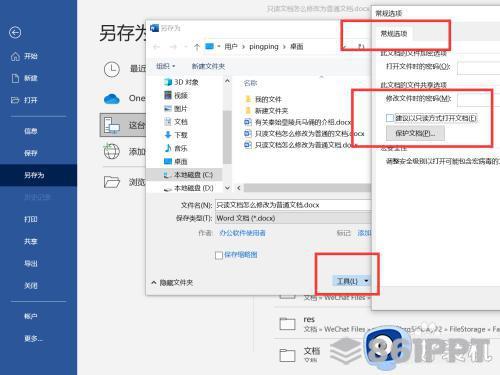This screenshot has height=375, width=500.
Task: Click the 文件名 input field
Action: pos(293,205)
